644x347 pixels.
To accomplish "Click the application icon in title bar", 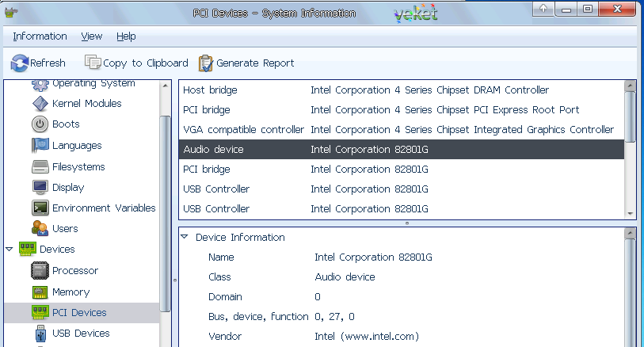I will coord(11,13).
